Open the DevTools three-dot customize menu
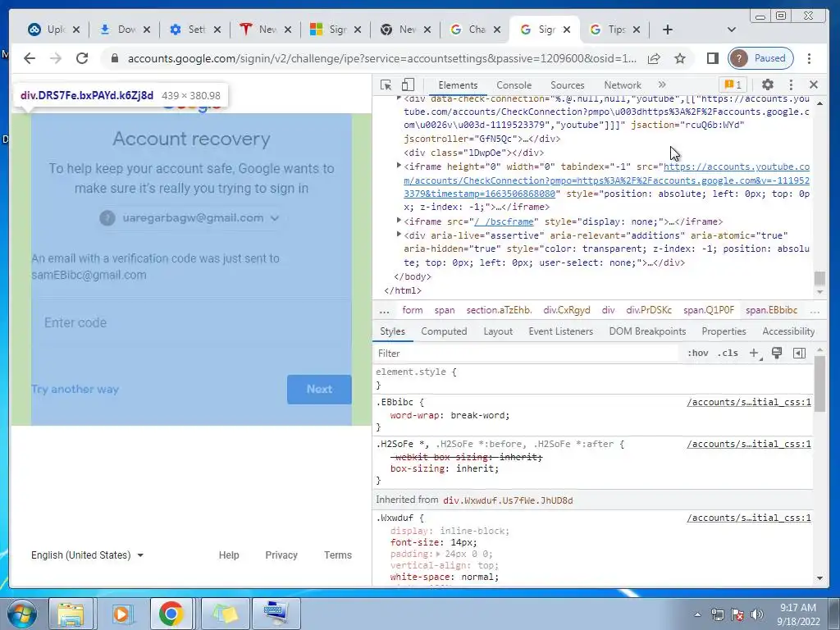840x630 pixels. 791,84
